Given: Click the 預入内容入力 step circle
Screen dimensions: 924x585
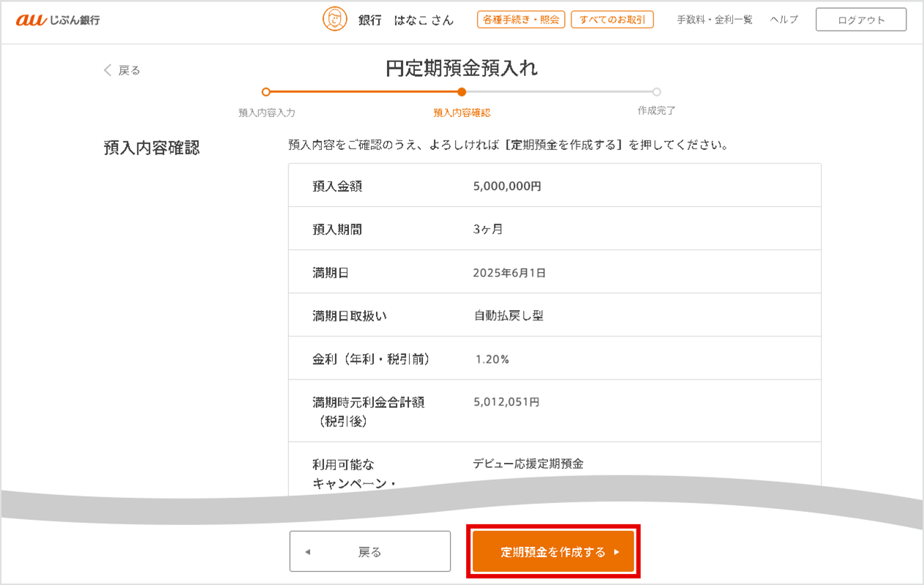Looking at the screenshot, I should (x=266, y=92).
